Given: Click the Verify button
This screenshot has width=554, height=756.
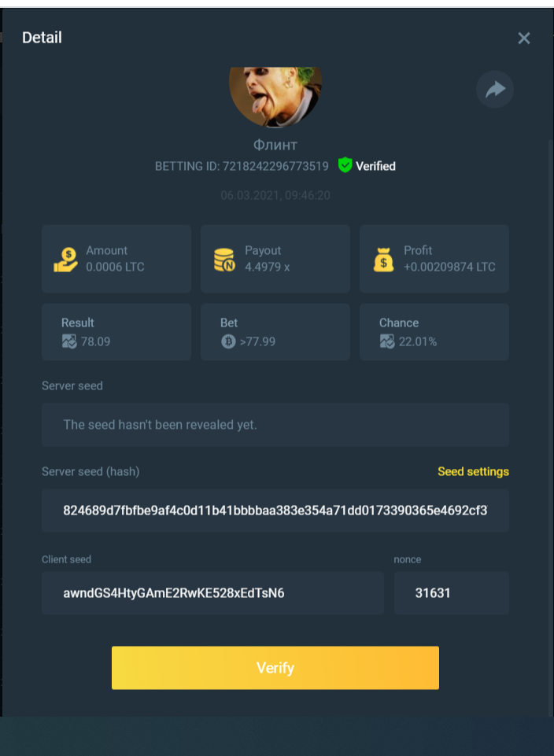Looking at the screenshot, I should (x=275, y=668).
